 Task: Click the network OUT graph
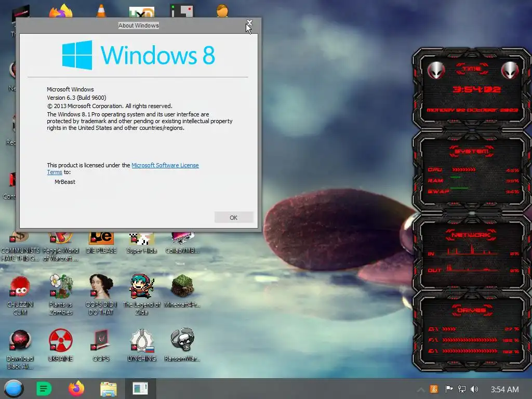click(473, 268)
